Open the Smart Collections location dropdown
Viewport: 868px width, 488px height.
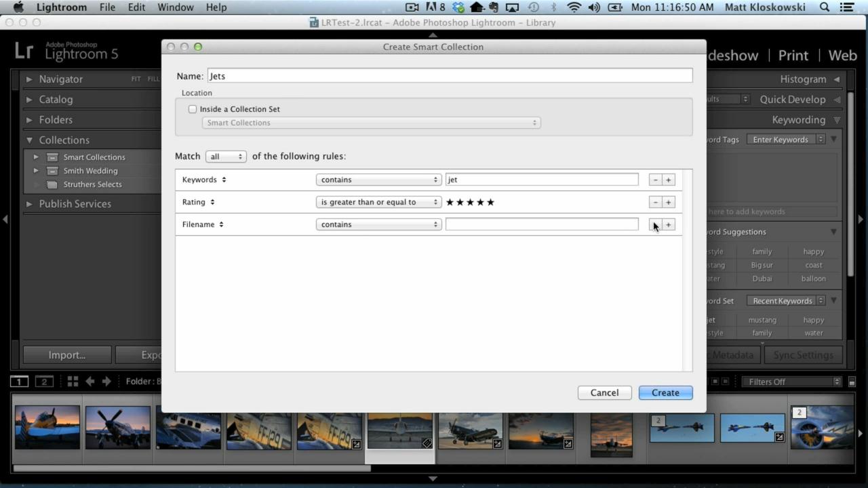coord(371,123)
